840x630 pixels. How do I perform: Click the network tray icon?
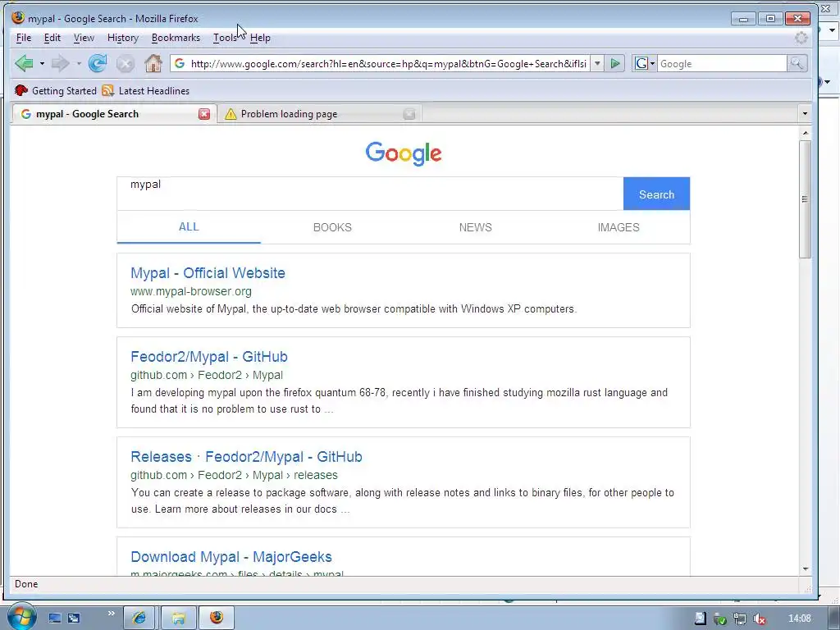point(739,619)
